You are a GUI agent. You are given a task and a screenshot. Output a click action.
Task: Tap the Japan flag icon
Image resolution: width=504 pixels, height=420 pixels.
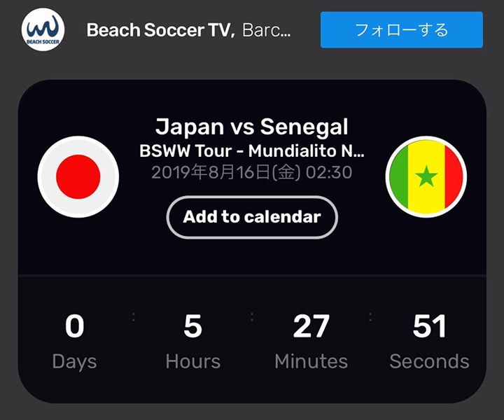click(x=78, y=176)
